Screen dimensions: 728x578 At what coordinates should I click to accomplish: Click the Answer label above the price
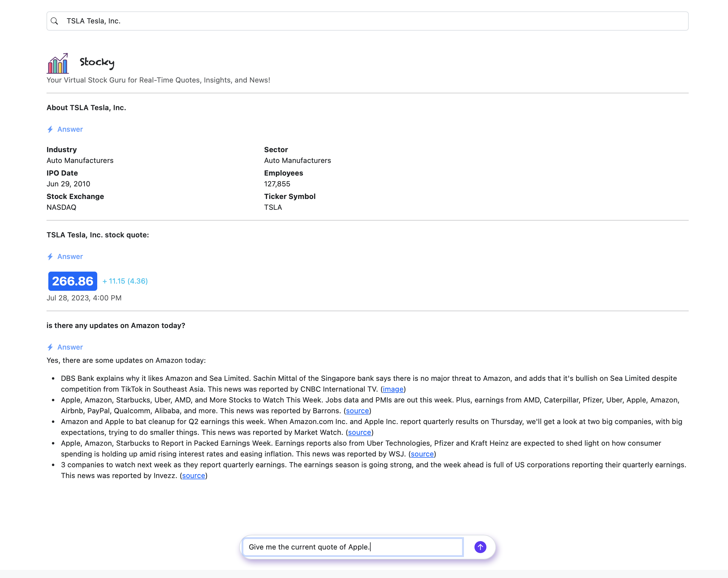[70, 257]
